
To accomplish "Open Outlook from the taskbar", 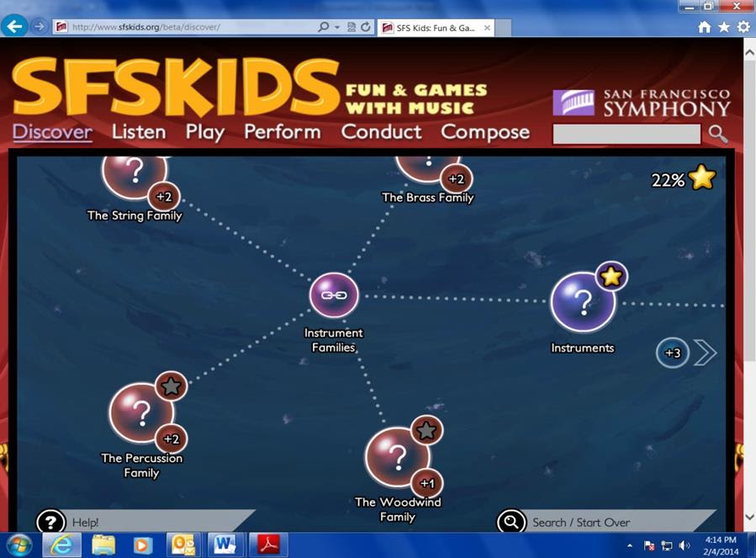I will (x=183, y=545).
